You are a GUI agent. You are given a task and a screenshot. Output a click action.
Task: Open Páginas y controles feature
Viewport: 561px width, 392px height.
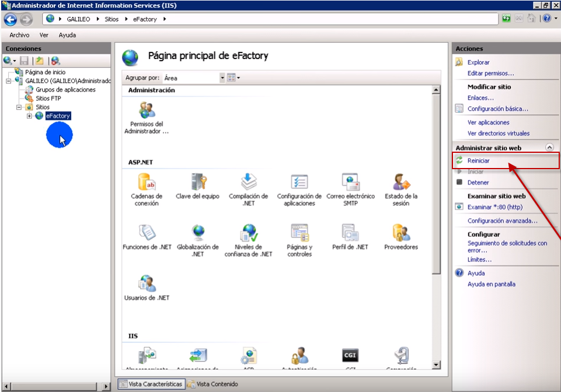point(299,240)
